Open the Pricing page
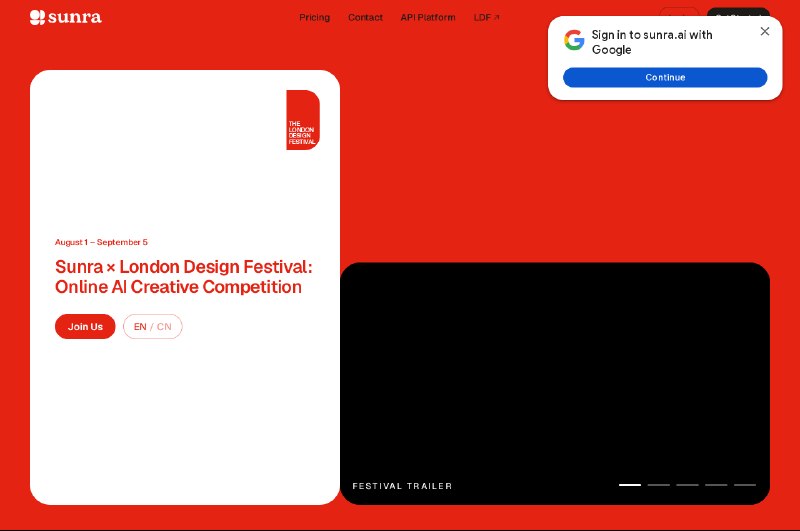 314,17
